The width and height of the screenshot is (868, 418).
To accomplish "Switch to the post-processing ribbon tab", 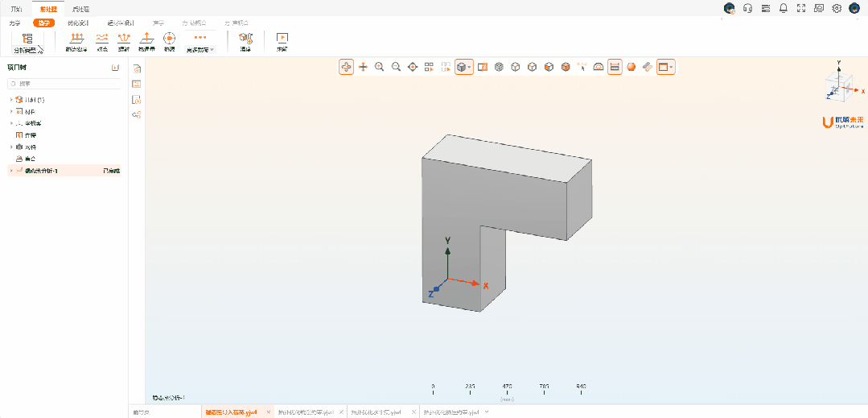I will [80, 8].
